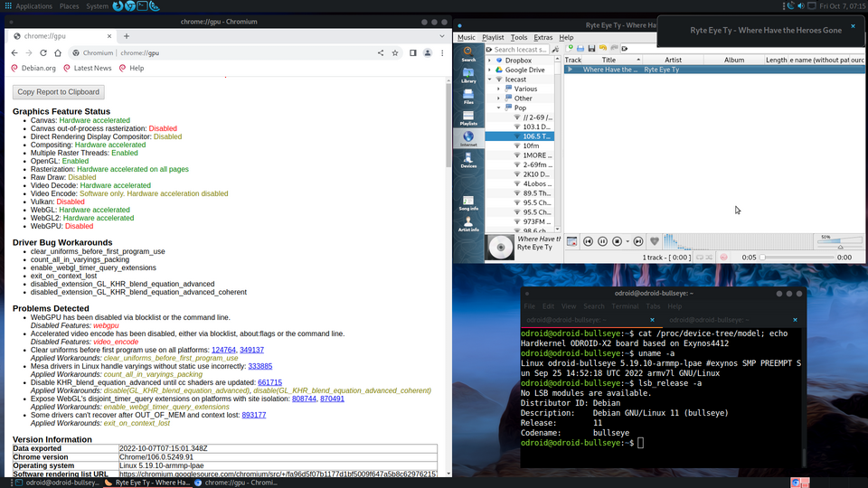Screen dimensions: 868x488
Task: Open the Debian.org bookmark
Action: point(33,68)
